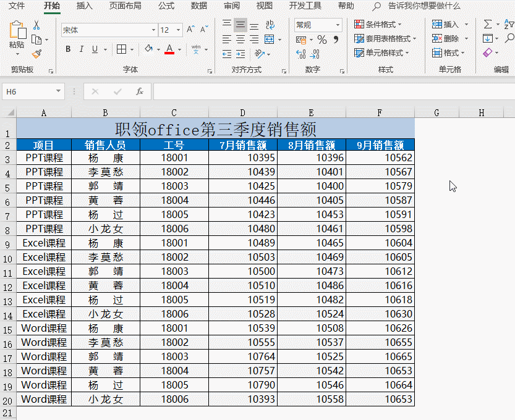This screenshot has height=420, width=515.
Task: Select column D header
Action: pyautogui.click(x=243, y=113)
